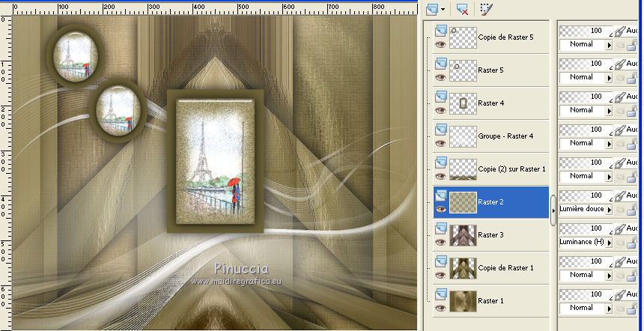Select the Raster 4 layer thumbnail
This screenshot has width=644, height=331.
463,103
